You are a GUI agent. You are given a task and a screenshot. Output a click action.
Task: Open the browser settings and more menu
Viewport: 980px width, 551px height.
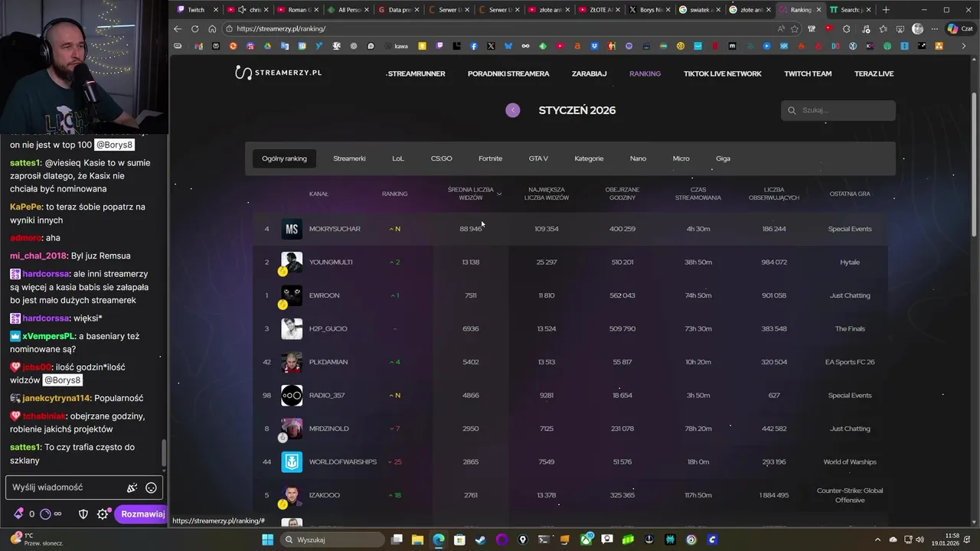point(936,28)
